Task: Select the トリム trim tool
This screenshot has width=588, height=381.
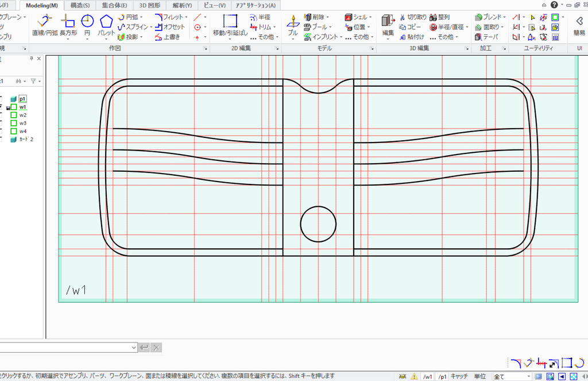Action: tap(261, 27)
